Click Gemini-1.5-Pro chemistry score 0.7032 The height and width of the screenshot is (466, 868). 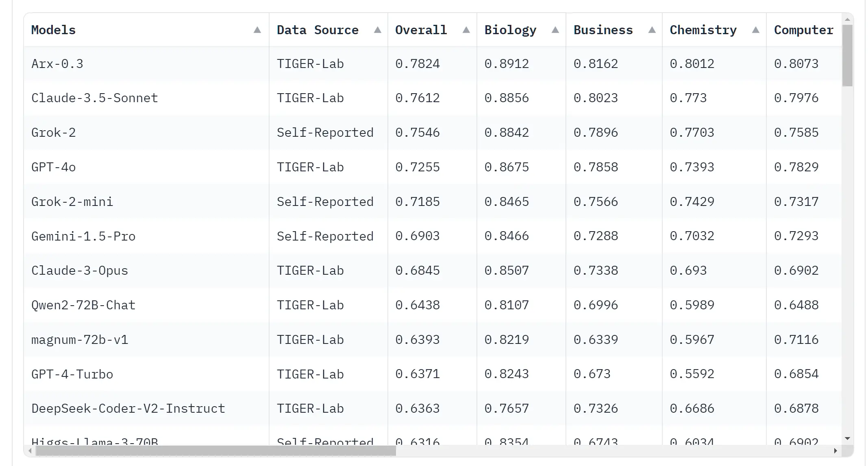(692, 236)
